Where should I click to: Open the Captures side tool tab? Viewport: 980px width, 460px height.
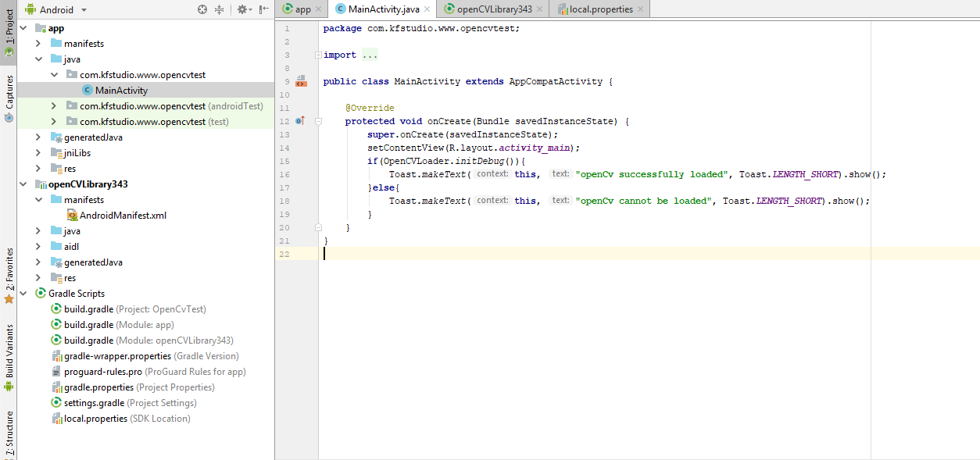[9, 98]
